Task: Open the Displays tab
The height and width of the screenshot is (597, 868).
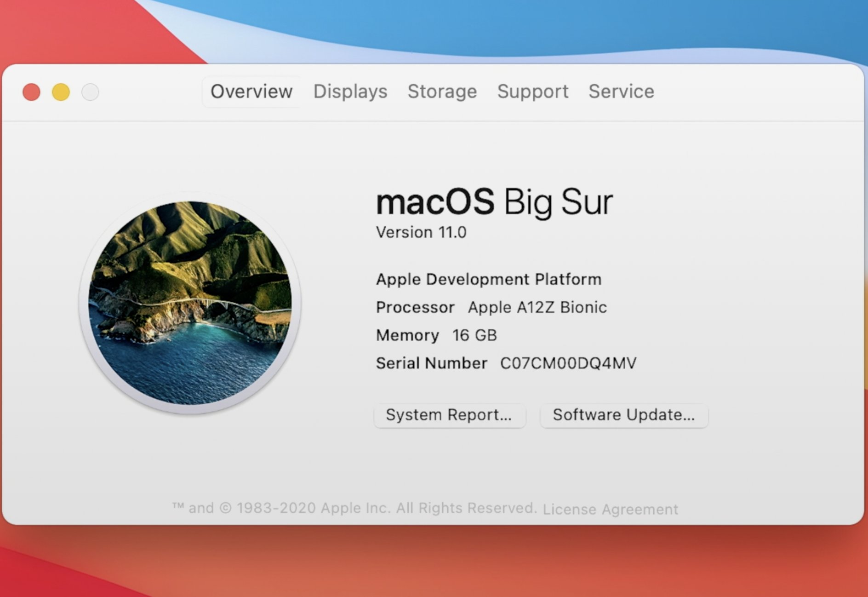Action: 350,92
